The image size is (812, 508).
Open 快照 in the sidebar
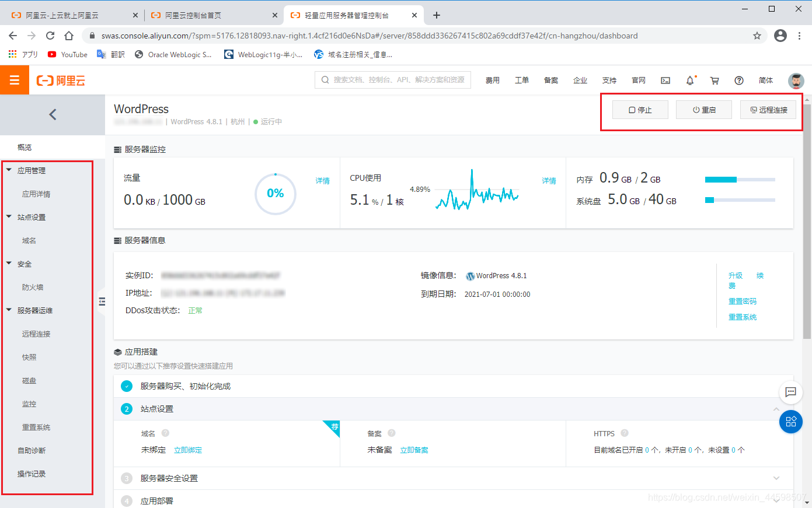point(29,358)
